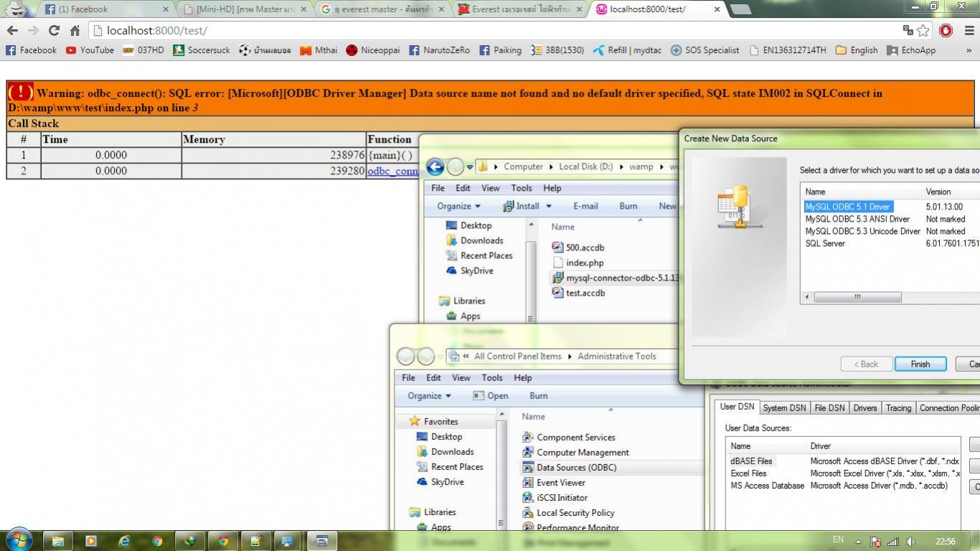Go back in the Chrome browser
The image size is (980, 551).
point(12,30)
